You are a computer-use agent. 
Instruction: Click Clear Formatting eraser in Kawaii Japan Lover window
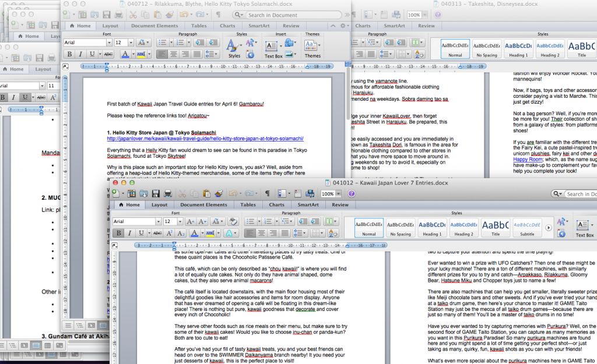click(x=233, y=221)
